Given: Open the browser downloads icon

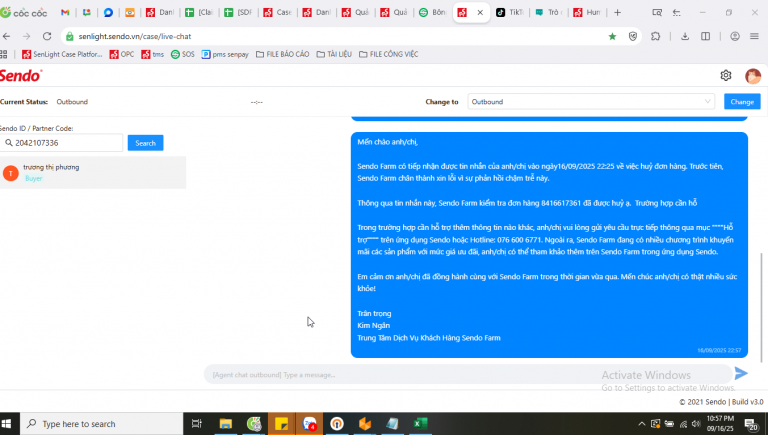Looking at the screenshot, I should click(685, 36).
